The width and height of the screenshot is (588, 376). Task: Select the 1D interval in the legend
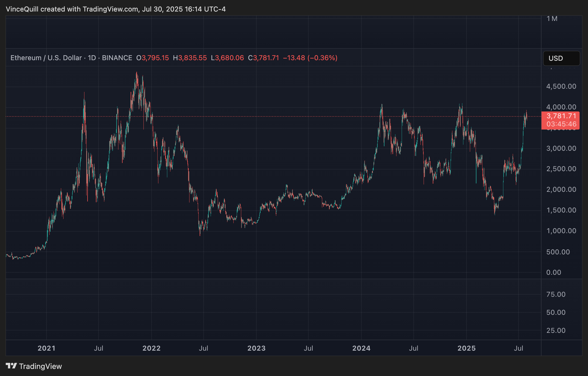click(92, 58)
